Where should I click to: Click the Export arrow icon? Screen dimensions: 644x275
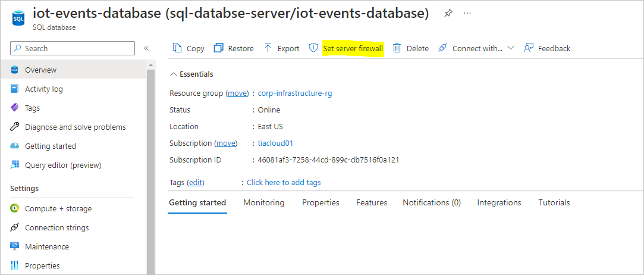[x=268, y=48]
